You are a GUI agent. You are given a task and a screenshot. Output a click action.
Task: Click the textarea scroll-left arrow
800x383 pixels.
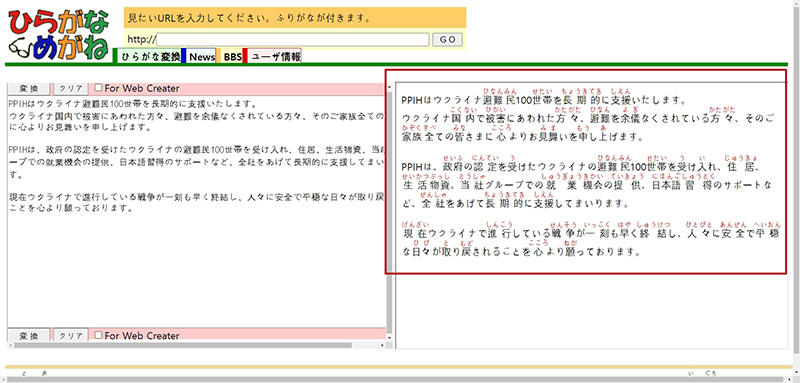[10, 345]
